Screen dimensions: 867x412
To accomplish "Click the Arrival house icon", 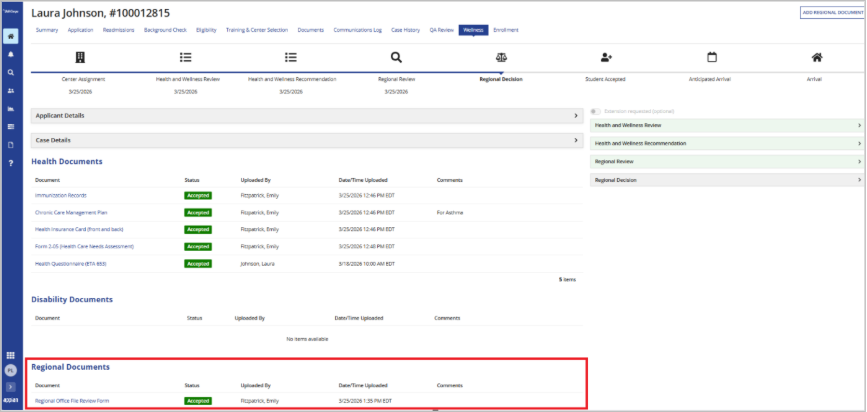I will click(817, 58).
